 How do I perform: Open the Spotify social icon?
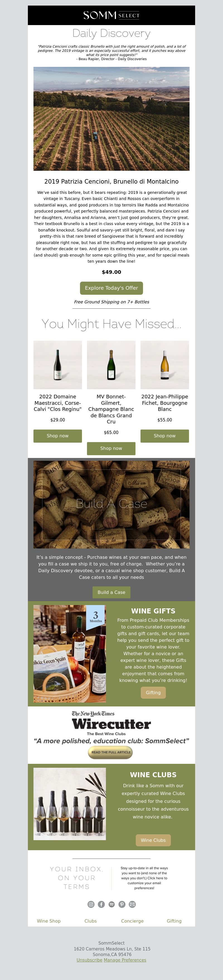(x=111, y=904)
